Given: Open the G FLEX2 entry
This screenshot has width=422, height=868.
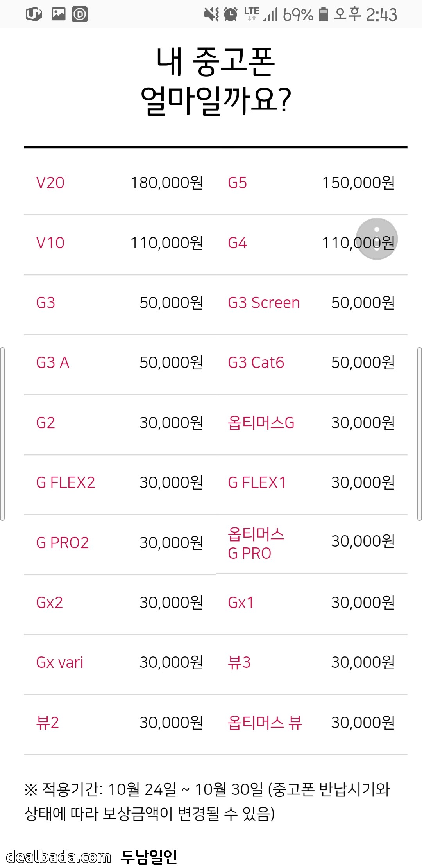Looking at the screenshot, I should (x=66, y=482).
